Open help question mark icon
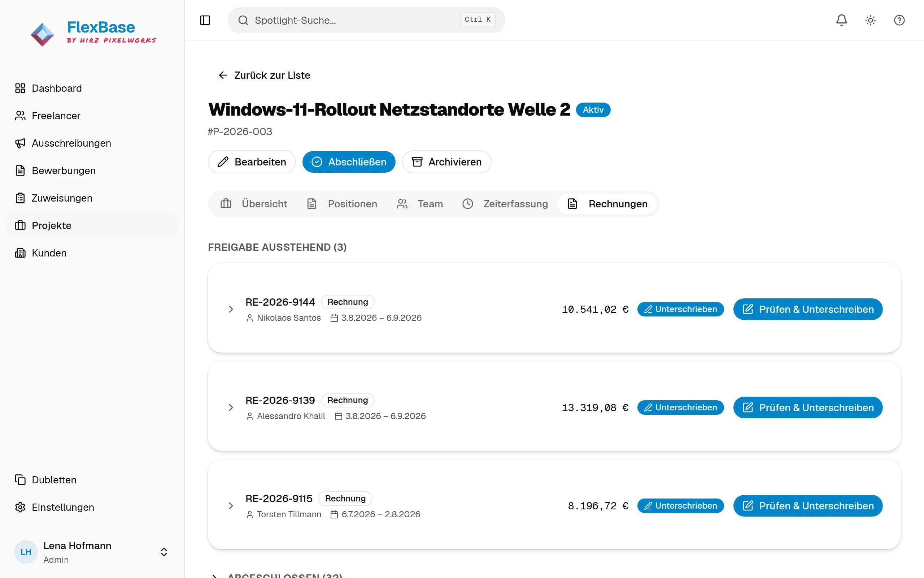924x578 pixels. 899,20
